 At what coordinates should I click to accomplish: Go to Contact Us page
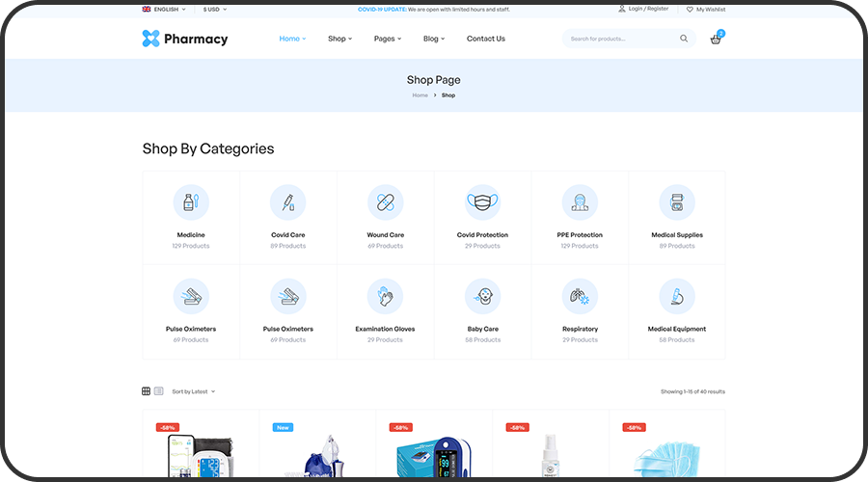486,39
